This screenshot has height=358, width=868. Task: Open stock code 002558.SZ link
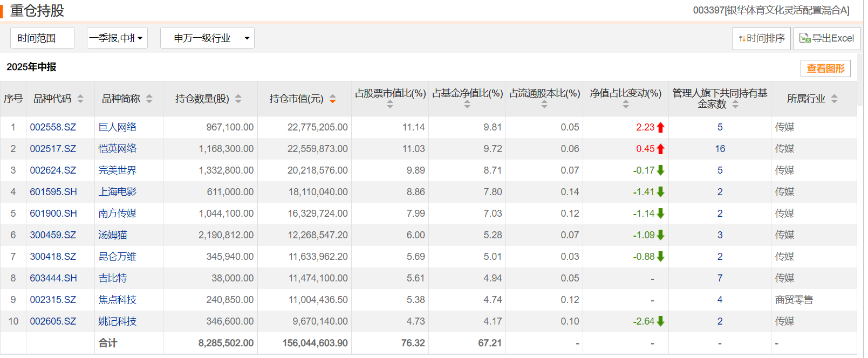[53, 127]
